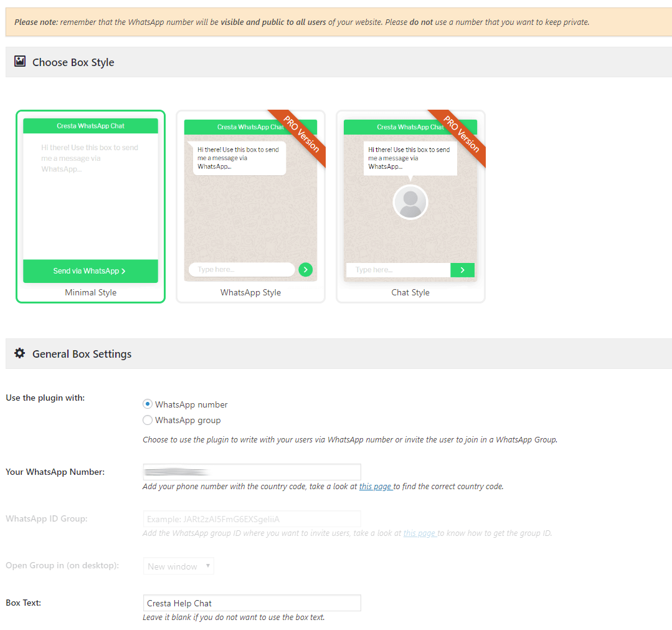Click the General Box Settings heading
Viewport: 672px width, 630px height.
coord(82,354)
